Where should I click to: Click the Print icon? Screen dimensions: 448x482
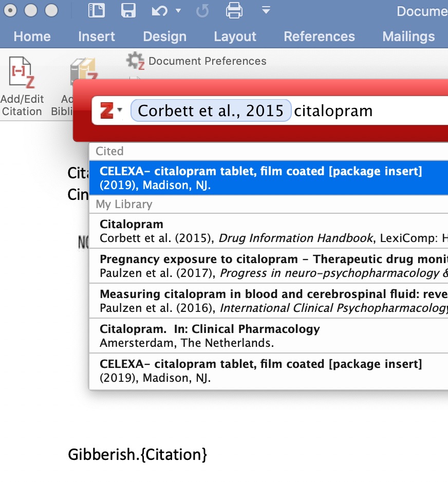click(234, 10)
